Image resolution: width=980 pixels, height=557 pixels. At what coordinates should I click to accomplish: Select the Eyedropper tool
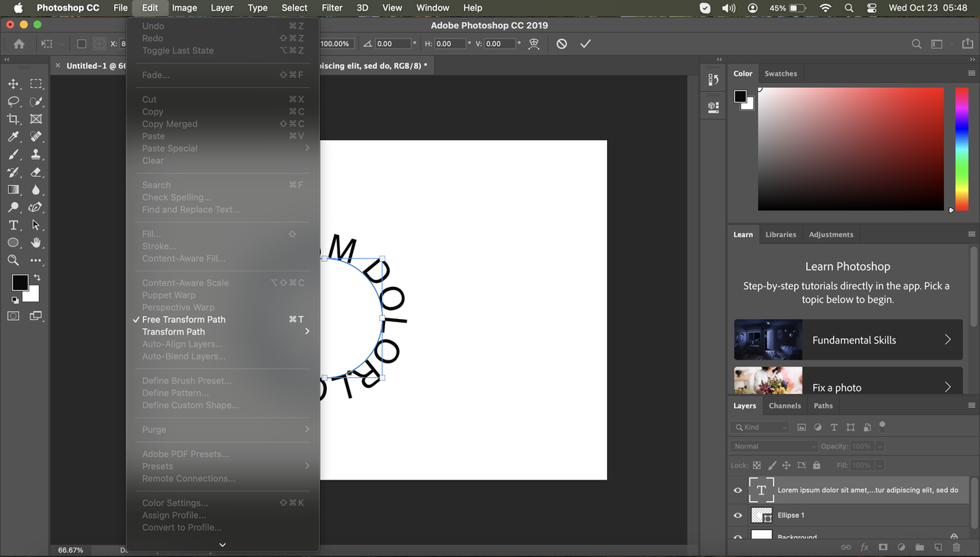13,136
